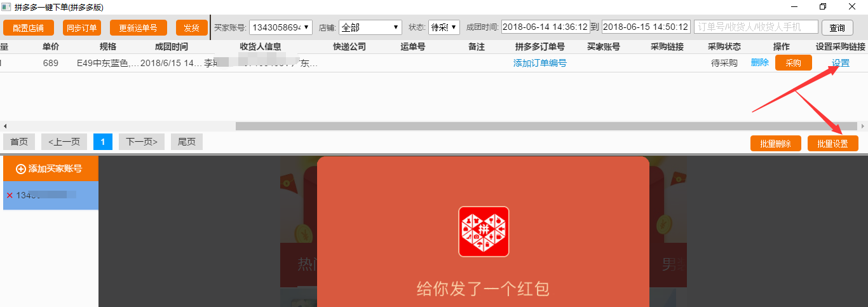Image resolution: width=868 pixels, height=307 pixels.
Task: Click the 查询 button
Action: (837, 28)
